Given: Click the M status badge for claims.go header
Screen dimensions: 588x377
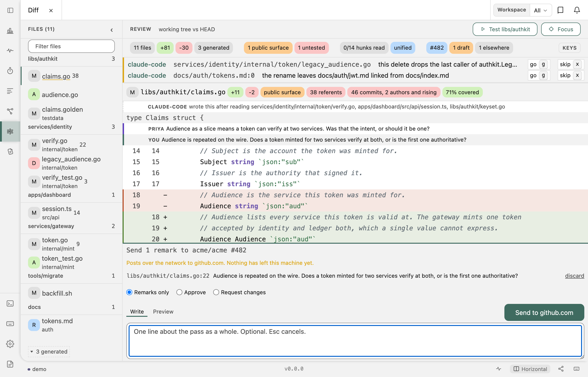Looking at the screenshot, I should 132,92.
